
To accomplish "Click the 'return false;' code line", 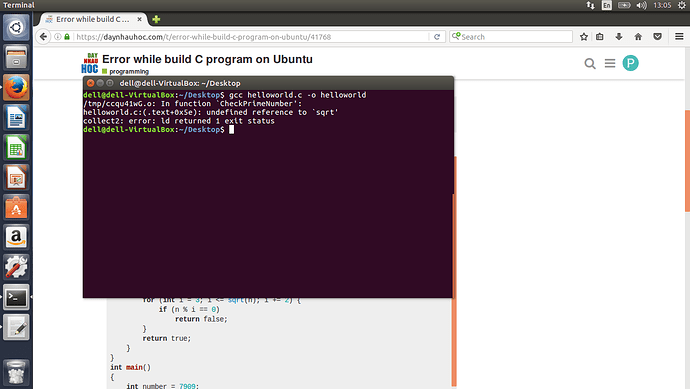I will [x=201, y=319].
